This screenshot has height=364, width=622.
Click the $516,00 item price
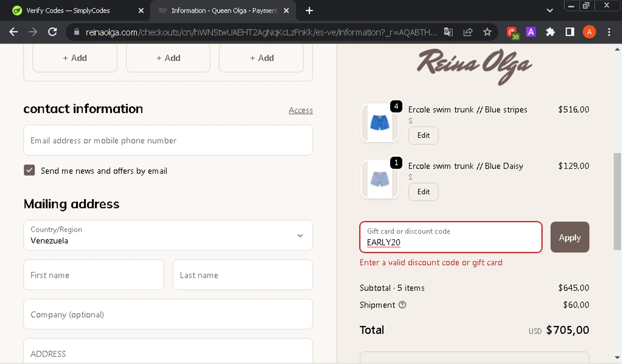pyautogui.click(x=573, y=109)
